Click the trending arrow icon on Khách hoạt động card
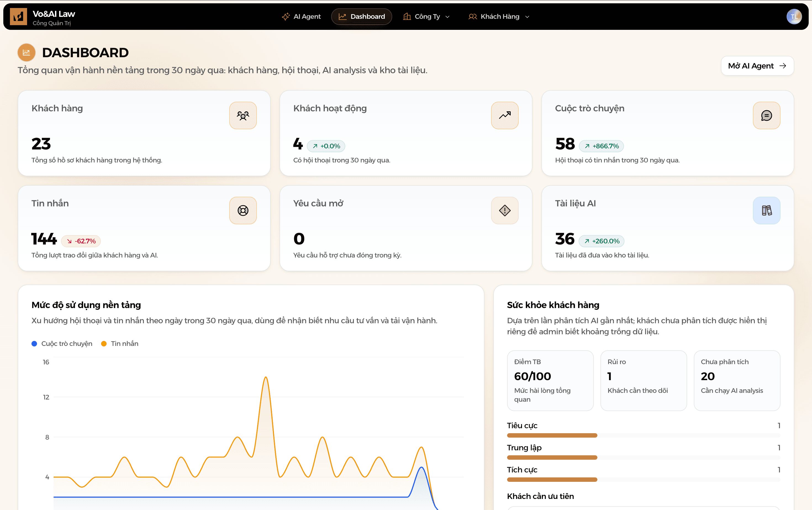The height and width of the screenshot is (510, 812). click(505, 115)
